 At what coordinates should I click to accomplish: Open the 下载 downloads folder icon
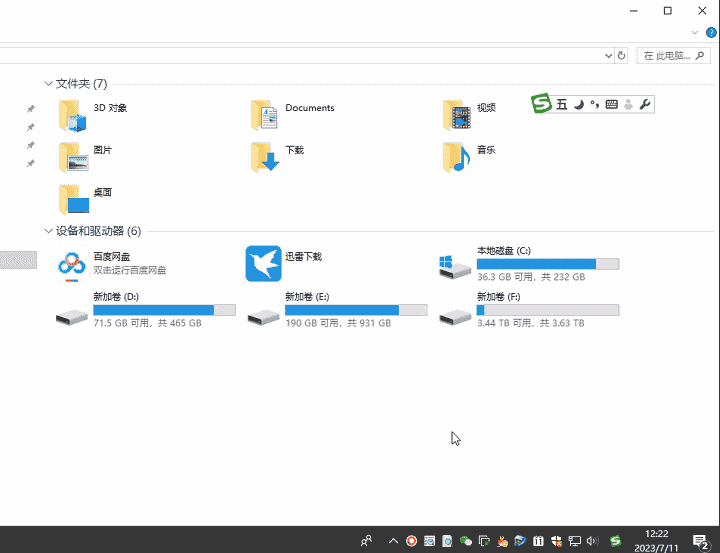(265, 157)
